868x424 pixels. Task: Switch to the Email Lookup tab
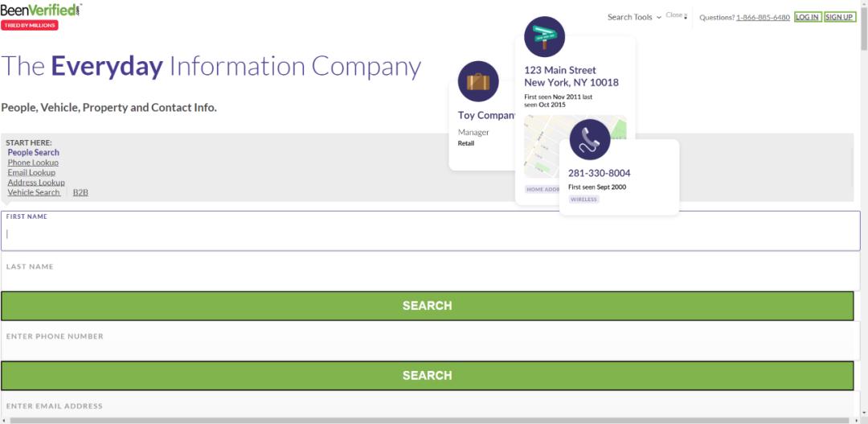pos(31,172)
